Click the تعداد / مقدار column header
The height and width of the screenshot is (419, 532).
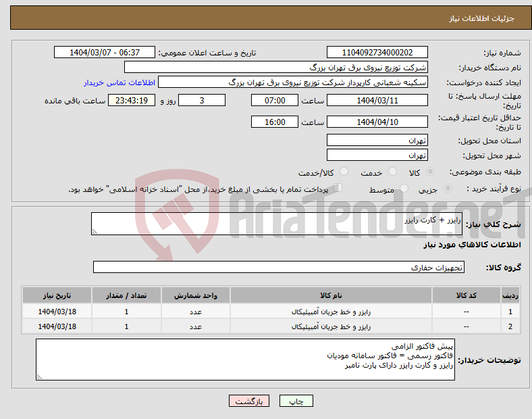click(126, 295)
